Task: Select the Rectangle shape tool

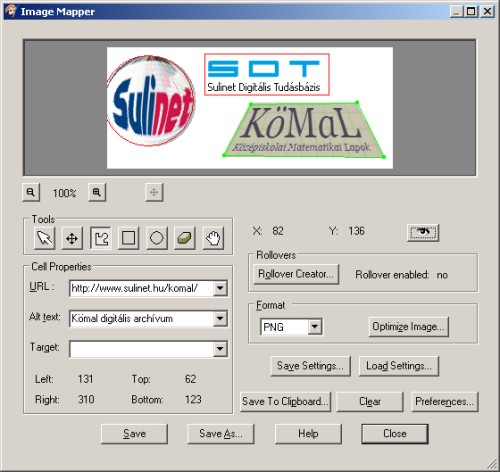Action: (x=129, y=238)
